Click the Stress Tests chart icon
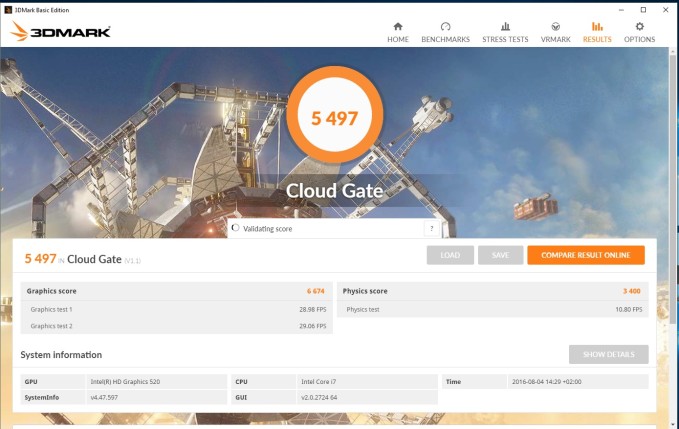 pyautogui.click(x=505, y=26)
